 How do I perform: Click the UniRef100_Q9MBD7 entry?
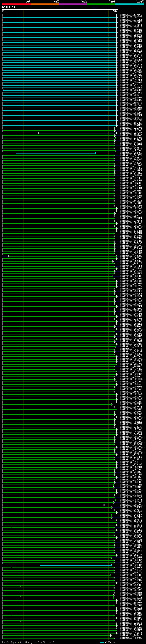click(131, 32)
